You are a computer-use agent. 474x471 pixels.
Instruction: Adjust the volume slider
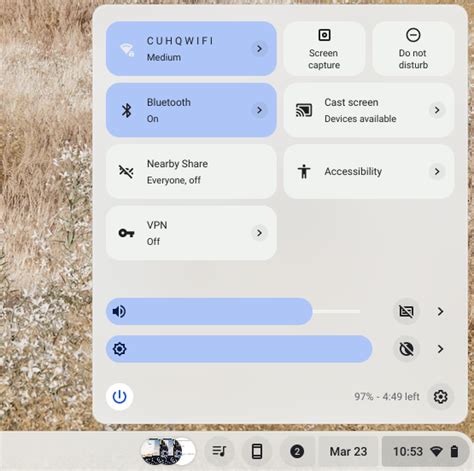coord(233,311)
